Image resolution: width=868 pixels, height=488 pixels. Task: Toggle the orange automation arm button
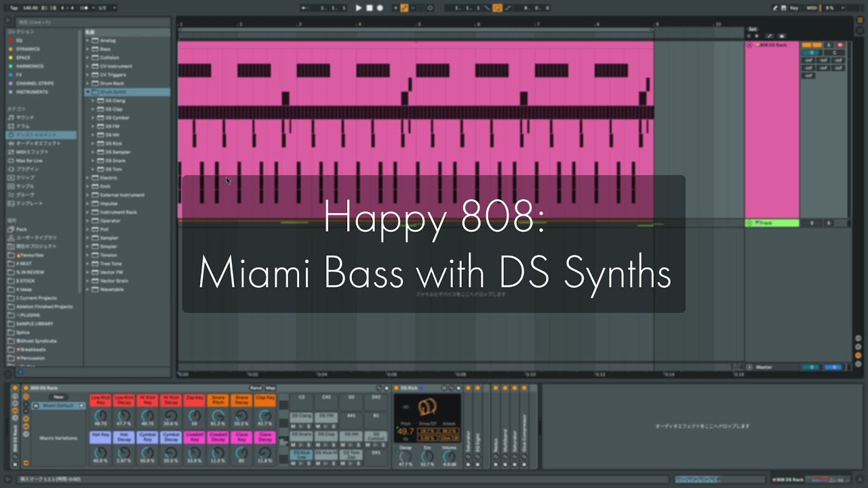(x=405, y=8)
